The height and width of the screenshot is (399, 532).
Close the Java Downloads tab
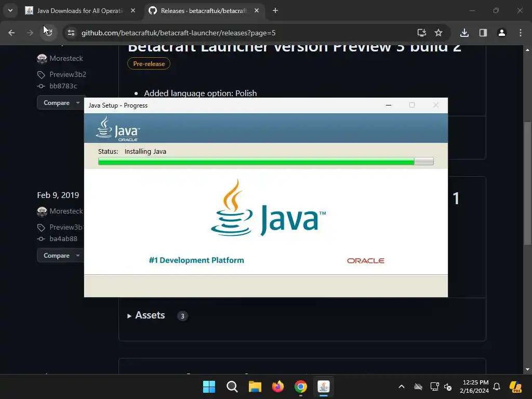(x=133, y=10)
